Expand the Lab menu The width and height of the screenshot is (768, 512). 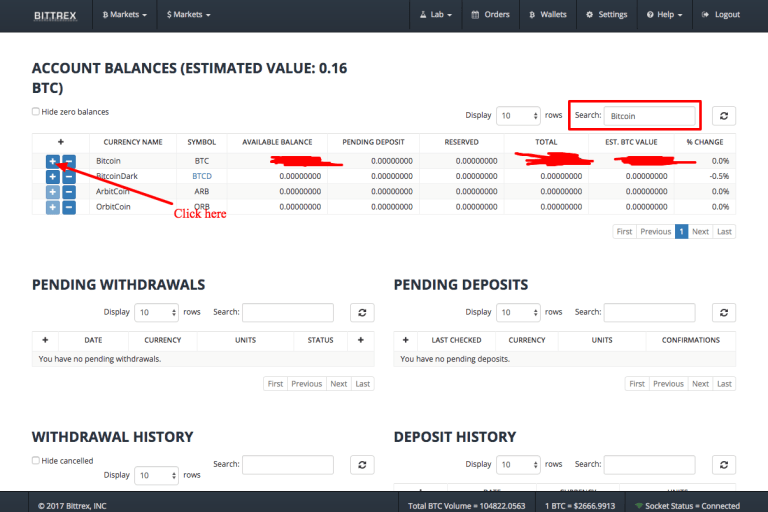[436, 15]
